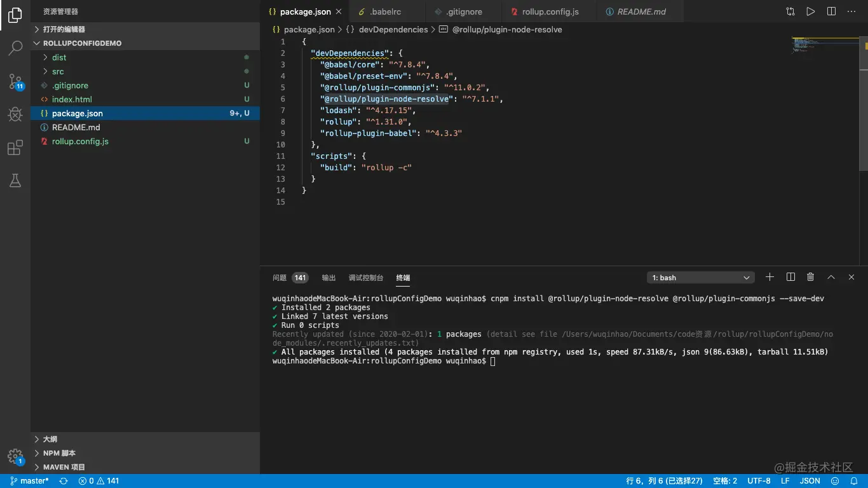
Task: Open the Extensions view icon
Action: pos(15,148)
